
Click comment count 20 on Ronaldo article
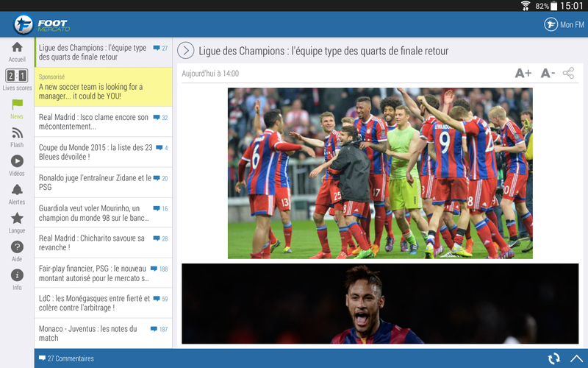pyautogui.click(x=160, y=178)
